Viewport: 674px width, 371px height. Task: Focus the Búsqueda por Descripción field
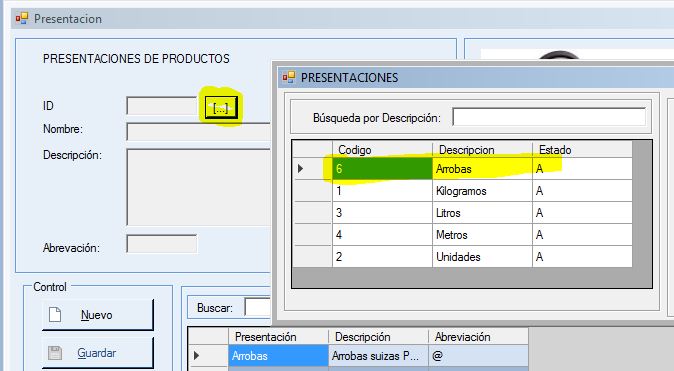click(x=549, y=117)
